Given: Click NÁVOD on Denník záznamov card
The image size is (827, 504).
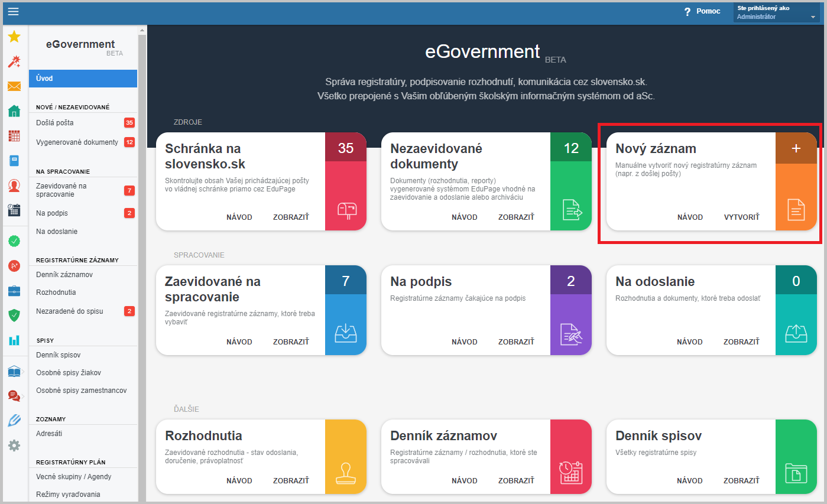Looking at the screenshot, I should coord(465,481).
